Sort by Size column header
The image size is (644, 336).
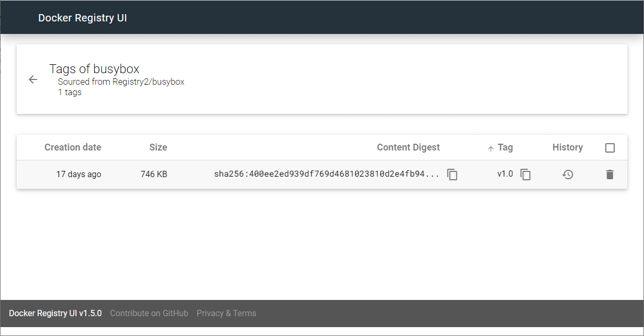[x=158, y=147]
